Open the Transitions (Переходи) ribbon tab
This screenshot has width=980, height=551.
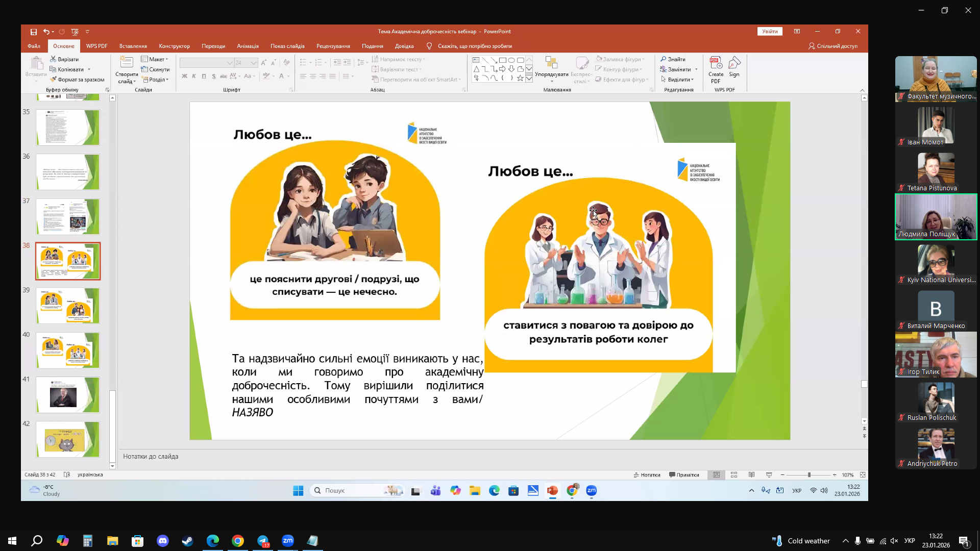(213, 46)
